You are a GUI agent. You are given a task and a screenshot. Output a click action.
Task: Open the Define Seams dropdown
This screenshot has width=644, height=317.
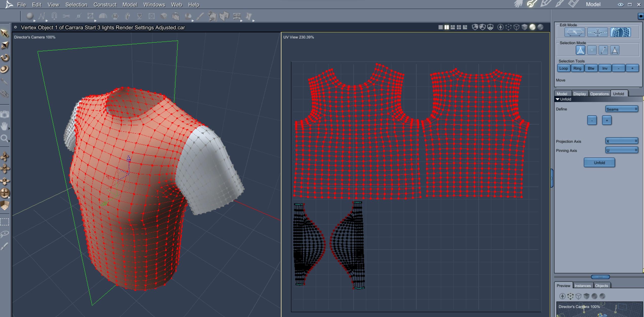621,109
